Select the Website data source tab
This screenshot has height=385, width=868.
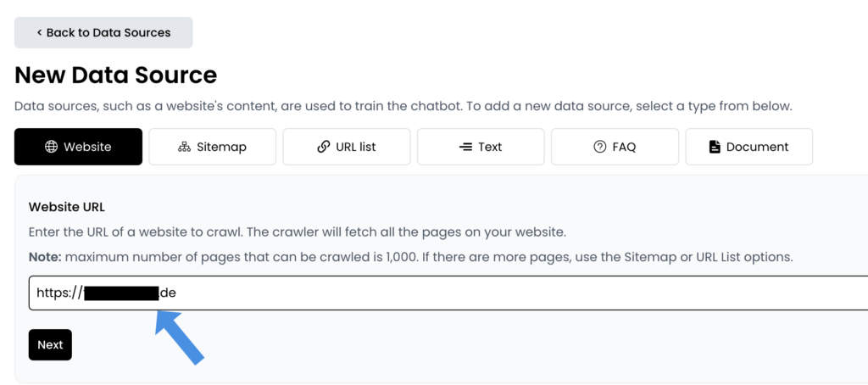(78, 147)
